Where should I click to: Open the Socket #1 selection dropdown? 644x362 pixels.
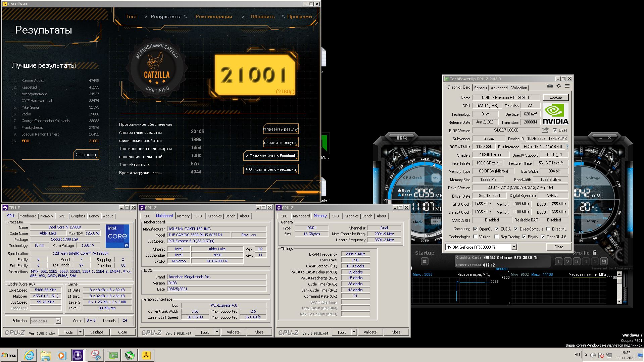pyautogui.click(x=58, y=321)
